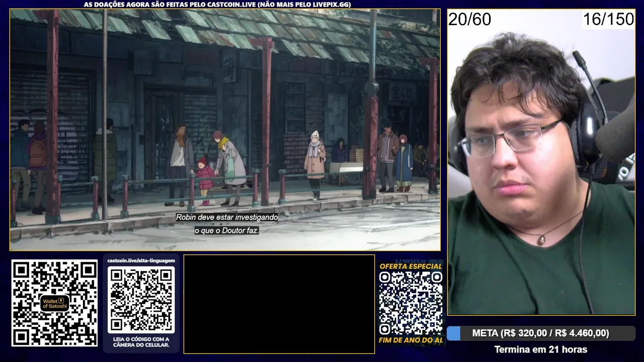Click the 'LEIA O CÓDIGO COM A CÂMERA' instruction
The image size is (644, 362).
pyautogui.click(x=141, y=342)
